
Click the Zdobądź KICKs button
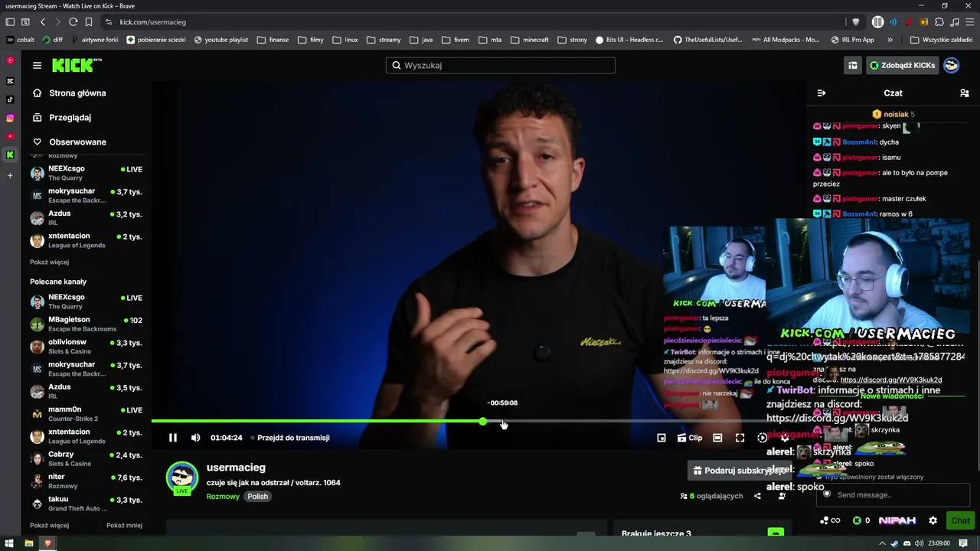[902, 66]
